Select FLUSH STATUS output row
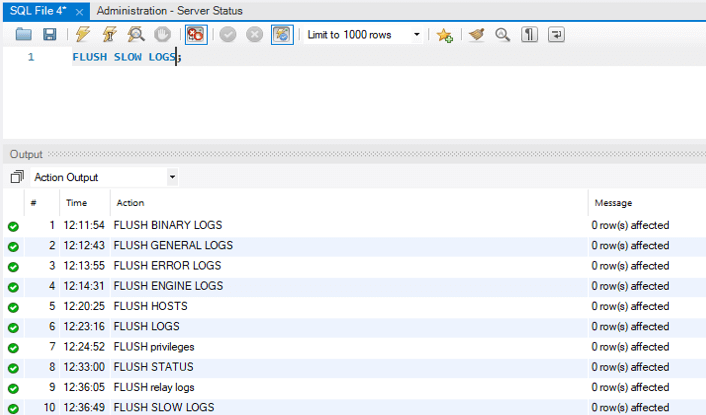The image size is (706, 415). (x=355, y=367)
